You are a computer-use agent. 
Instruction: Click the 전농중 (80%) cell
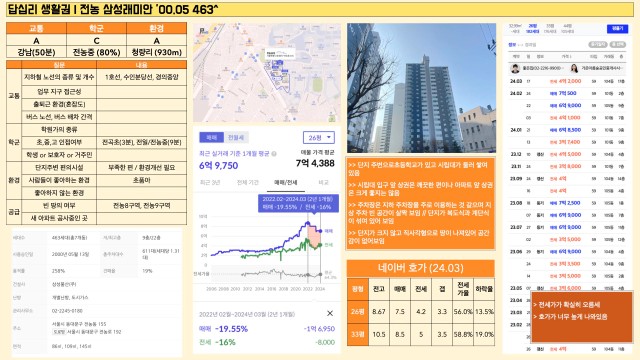96,52
